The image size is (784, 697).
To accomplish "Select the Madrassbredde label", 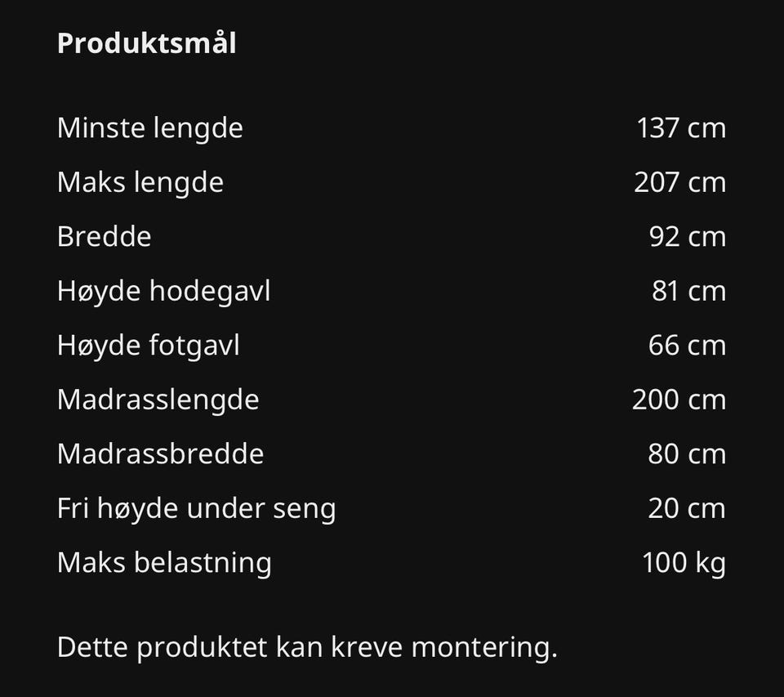I will pyautogui.click(x=160, y=453).
